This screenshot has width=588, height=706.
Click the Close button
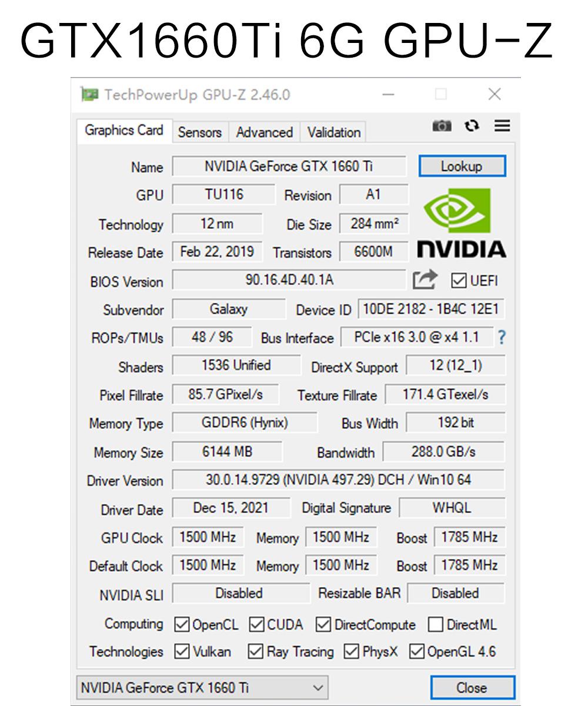click(472, 688)
